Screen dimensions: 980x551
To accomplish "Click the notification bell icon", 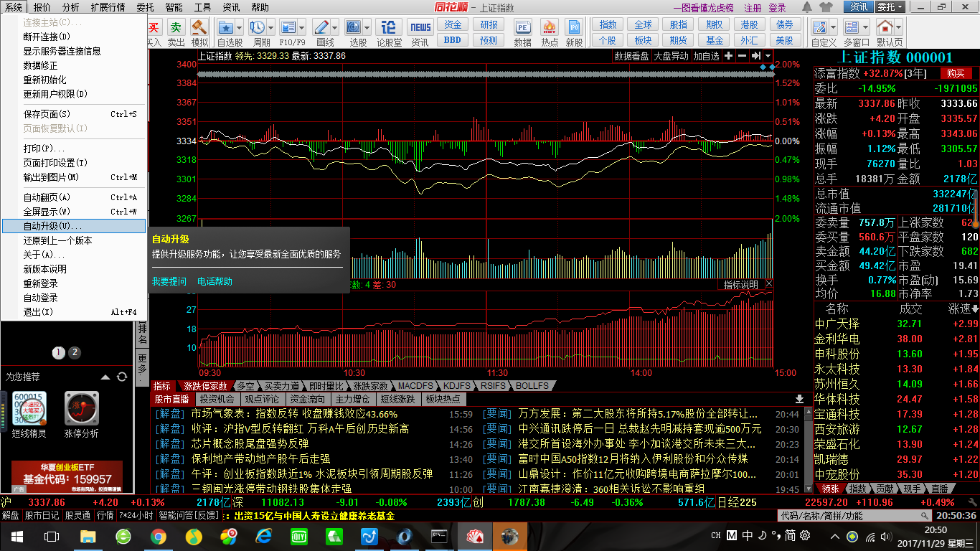I will click(807, 7).
